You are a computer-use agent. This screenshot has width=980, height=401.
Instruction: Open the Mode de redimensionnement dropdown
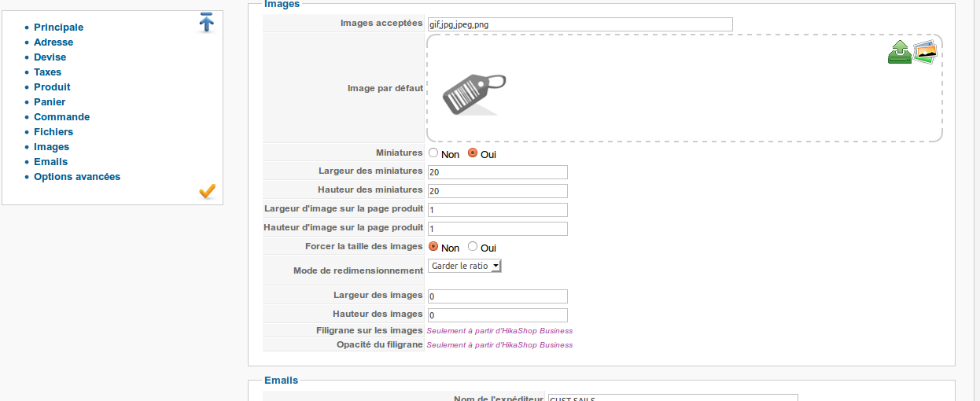pos(465,266)
